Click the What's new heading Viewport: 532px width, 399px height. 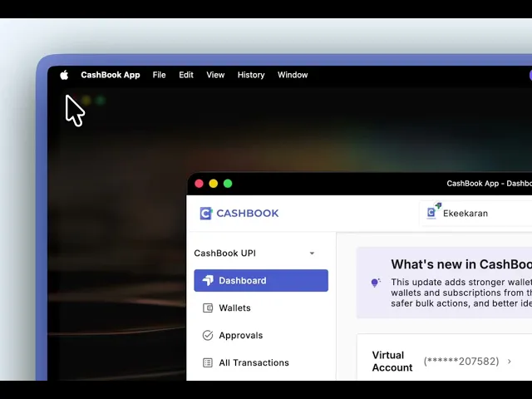(461, 264)
